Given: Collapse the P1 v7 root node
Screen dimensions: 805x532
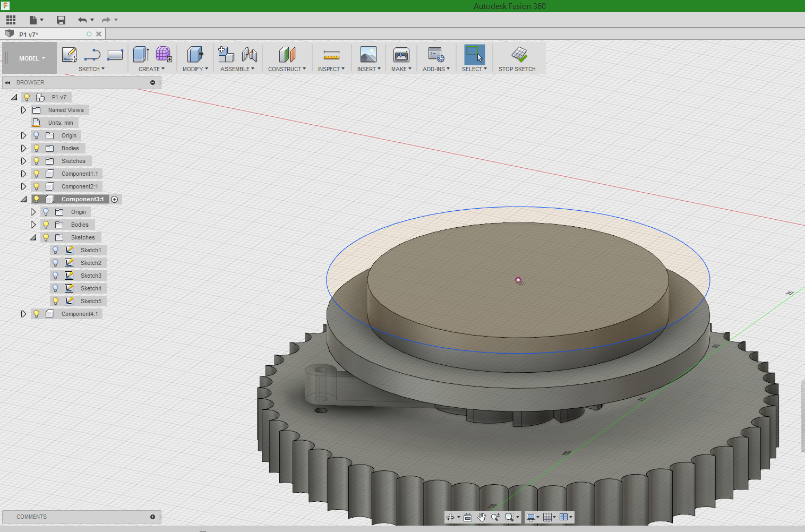Looking at the screenshot, I should point(14,97).
